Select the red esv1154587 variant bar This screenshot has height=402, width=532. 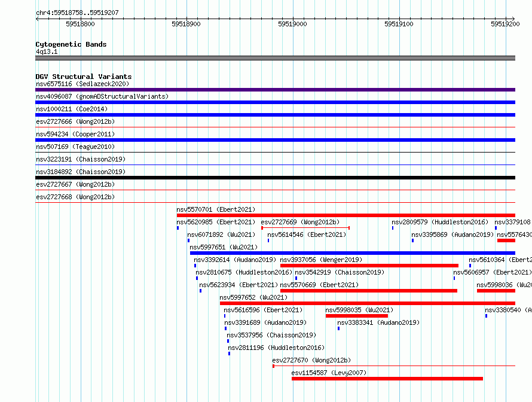click(387, 379)
